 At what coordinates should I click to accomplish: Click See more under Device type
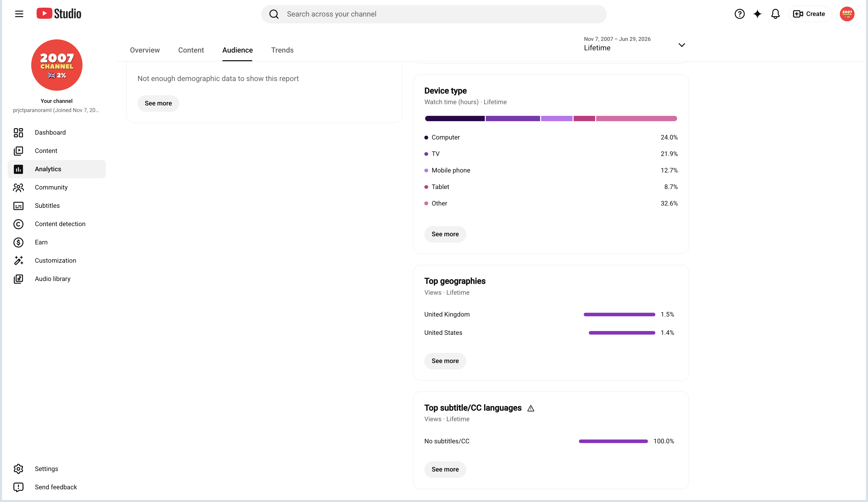(x=445, y=234)
